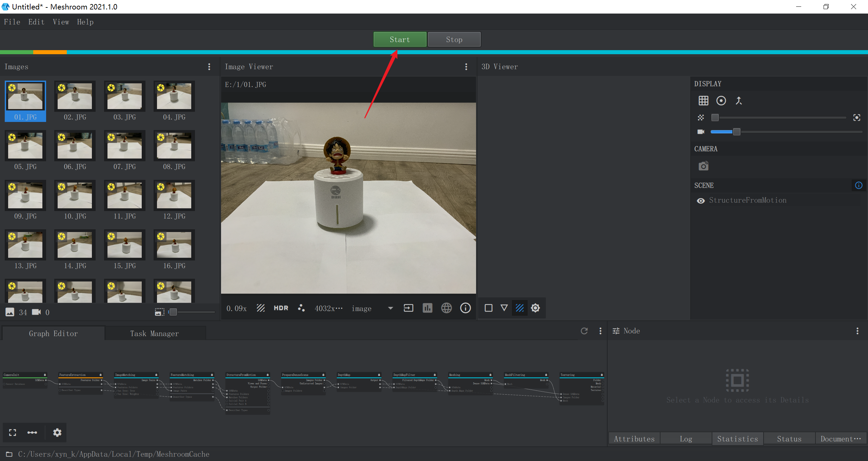Toggle HDR viewer mode
The height and width of the screenshot is (461, 868).
281,308
